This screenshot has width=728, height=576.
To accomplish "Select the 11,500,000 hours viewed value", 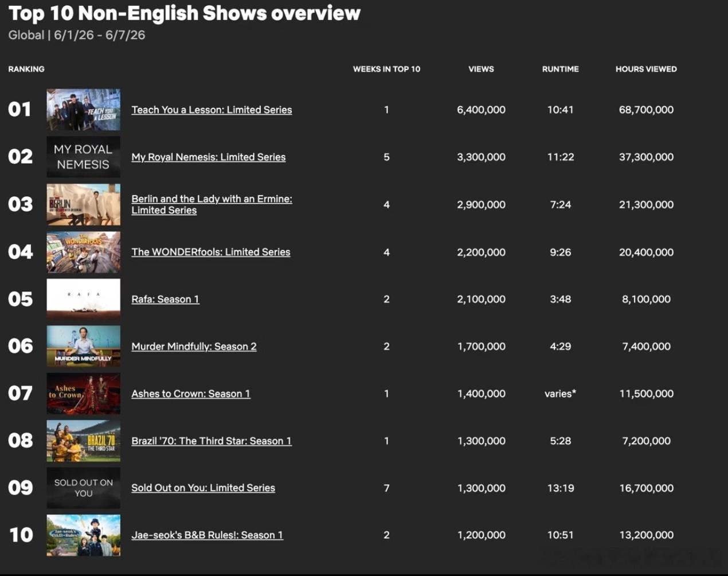I will click(646, 394).
